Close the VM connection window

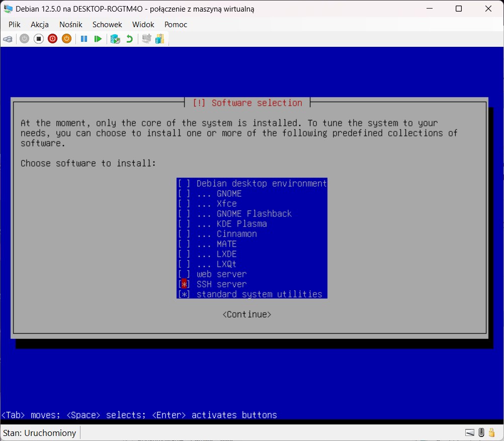(488, 9)
